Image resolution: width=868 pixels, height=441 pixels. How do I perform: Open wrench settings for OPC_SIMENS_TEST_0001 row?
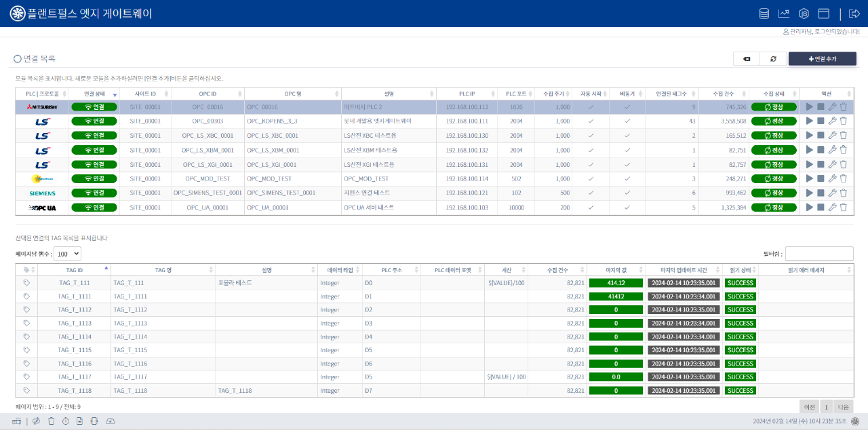pyautogui.click(x=832, y=193)
